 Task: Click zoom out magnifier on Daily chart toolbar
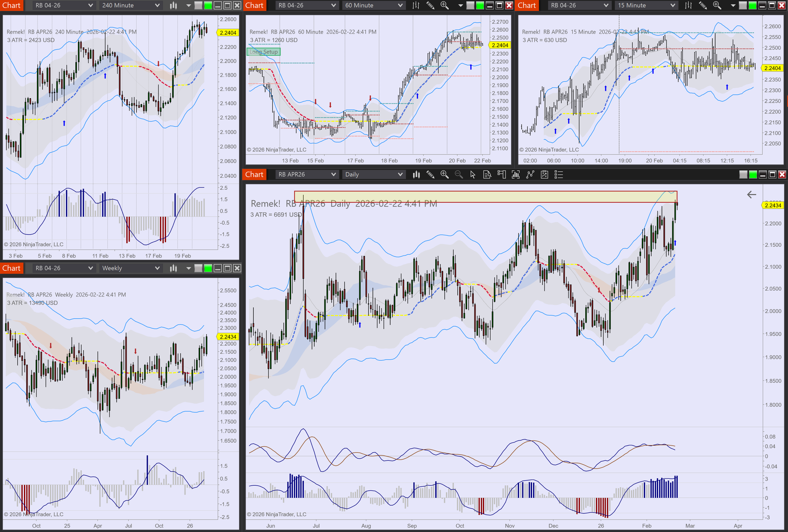pyautogui.click(x=458, y=175)
